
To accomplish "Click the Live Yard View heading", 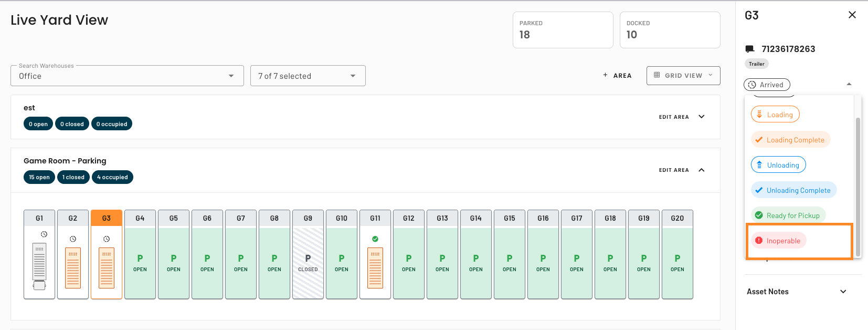I will click(x=59, y=20).
